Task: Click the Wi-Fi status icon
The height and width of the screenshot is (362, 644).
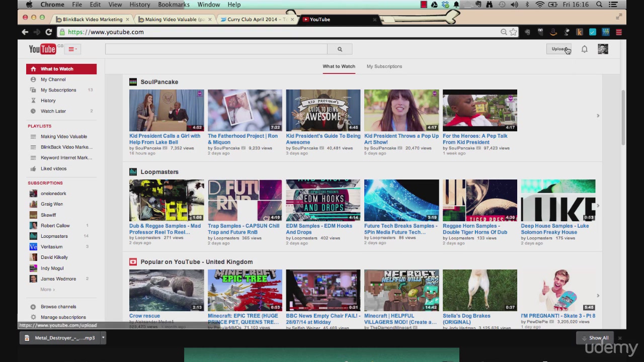Action: (540, 5)
